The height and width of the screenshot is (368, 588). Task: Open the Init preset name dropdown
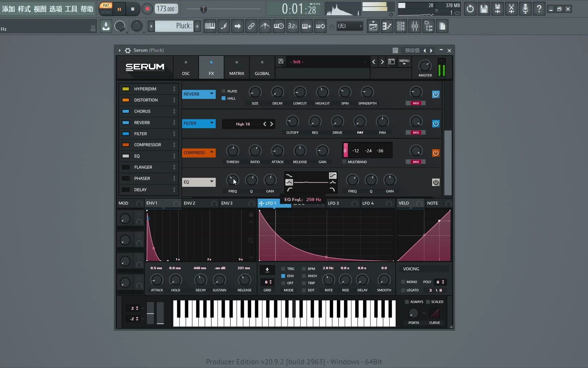coord(328,62)
